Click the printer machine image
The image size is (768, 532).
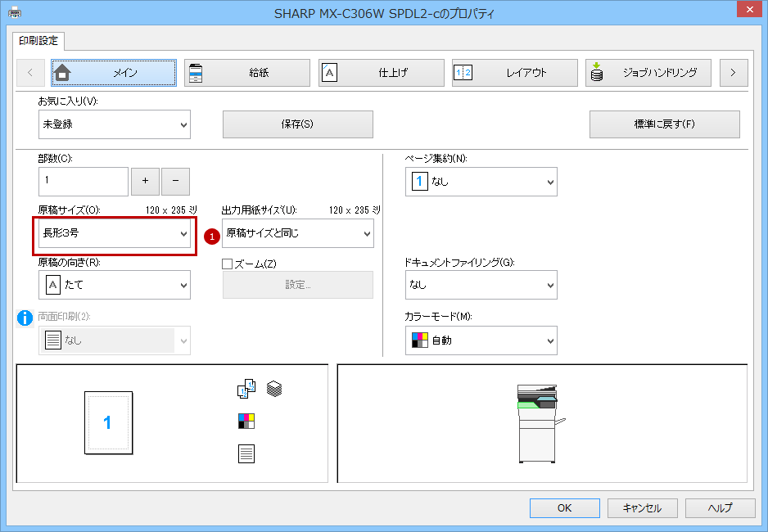click(540, 423)
